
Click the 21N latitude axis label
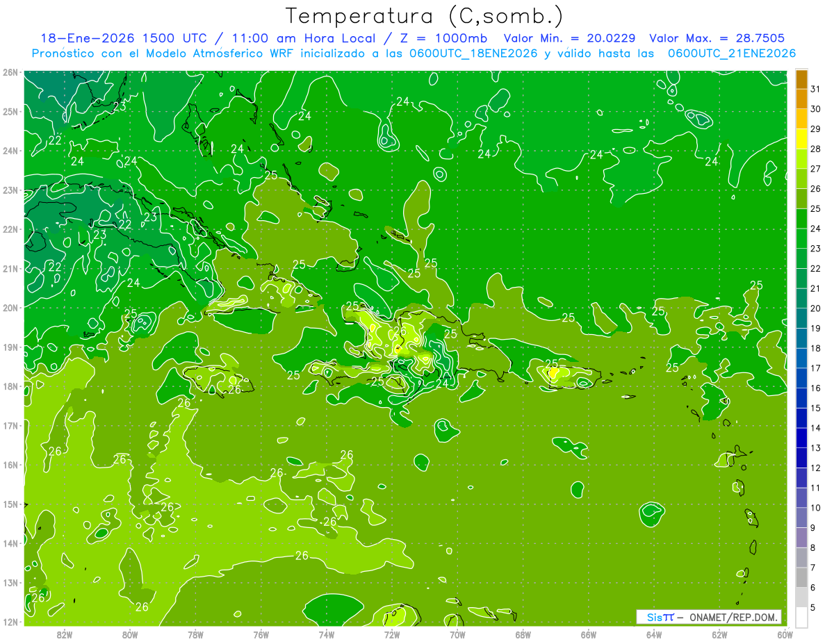[10, 268]
